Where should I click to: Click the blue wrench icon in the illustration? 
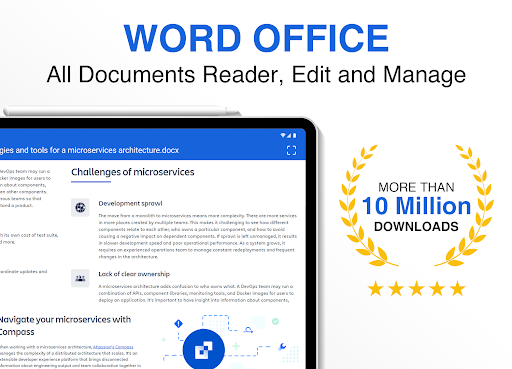282,347
